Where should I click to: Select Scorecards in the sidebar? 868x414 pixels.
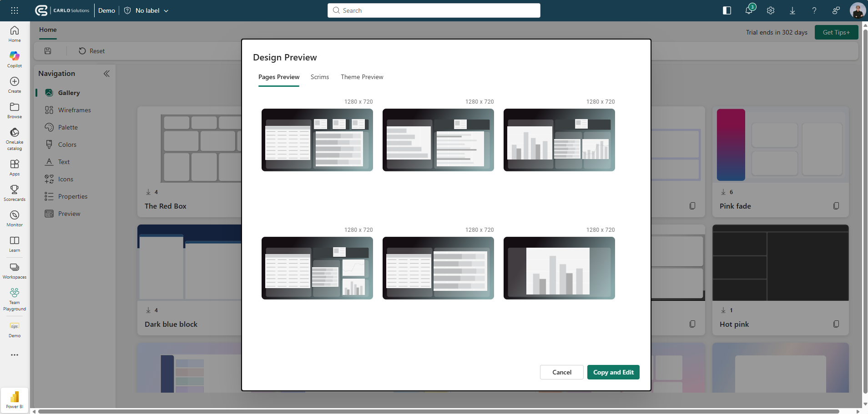point(14,192)
